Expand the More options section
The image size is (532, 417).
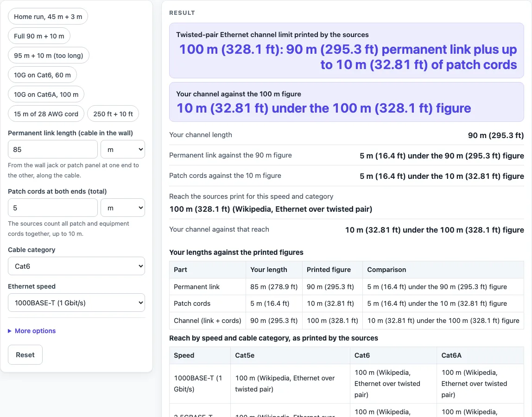pos(32,331)
